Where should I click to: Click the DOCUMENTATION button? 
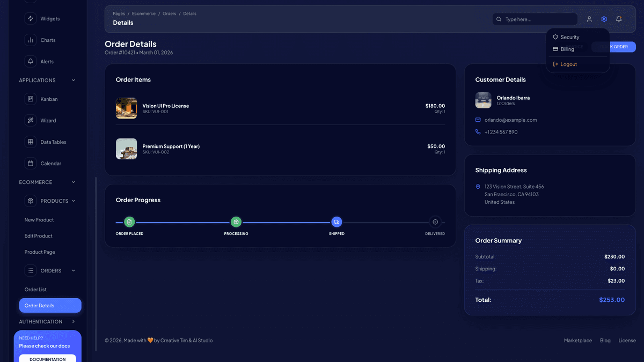tap(47, 359)
